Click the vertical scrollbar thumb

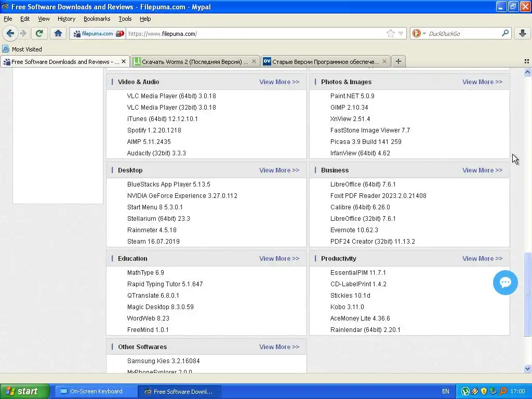click(x=527, y=294)
